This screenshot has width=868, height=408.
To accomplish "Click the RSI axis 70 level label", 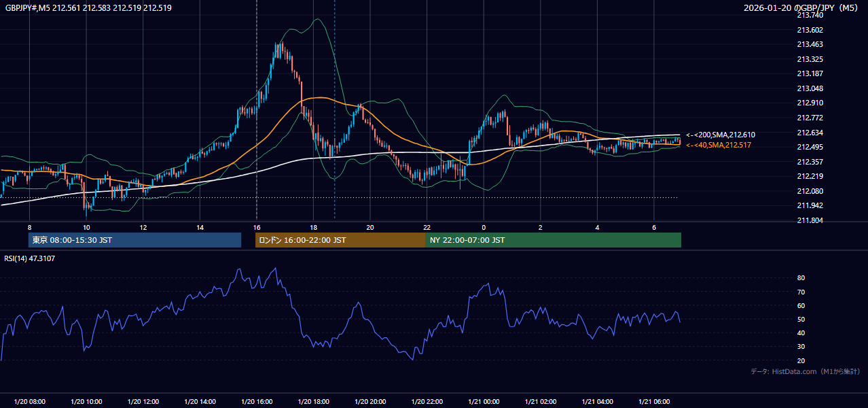I will [x=801, y=292].
